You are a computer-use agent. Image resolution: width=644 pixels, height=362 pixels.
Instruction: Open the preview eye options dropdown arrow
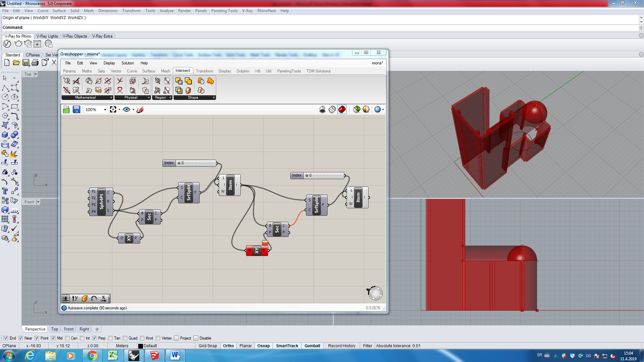tap(134, 110)
